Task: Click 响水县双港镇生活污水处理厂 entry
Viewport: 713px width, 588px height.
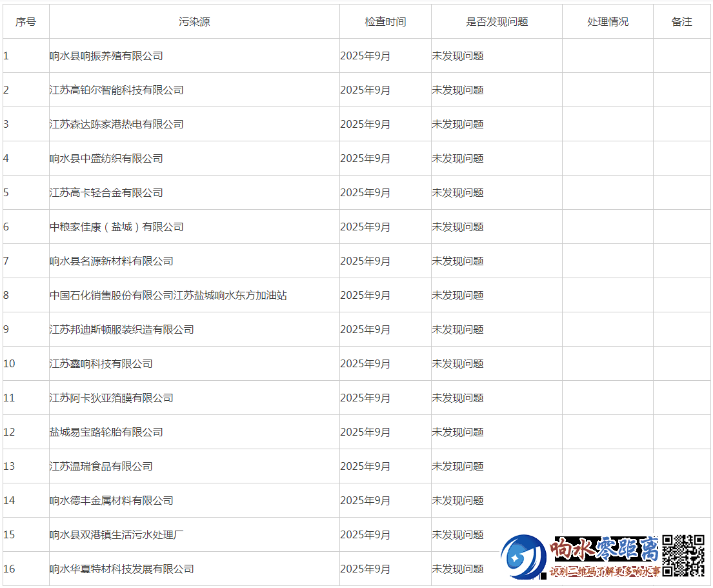Action: (117, 535)
